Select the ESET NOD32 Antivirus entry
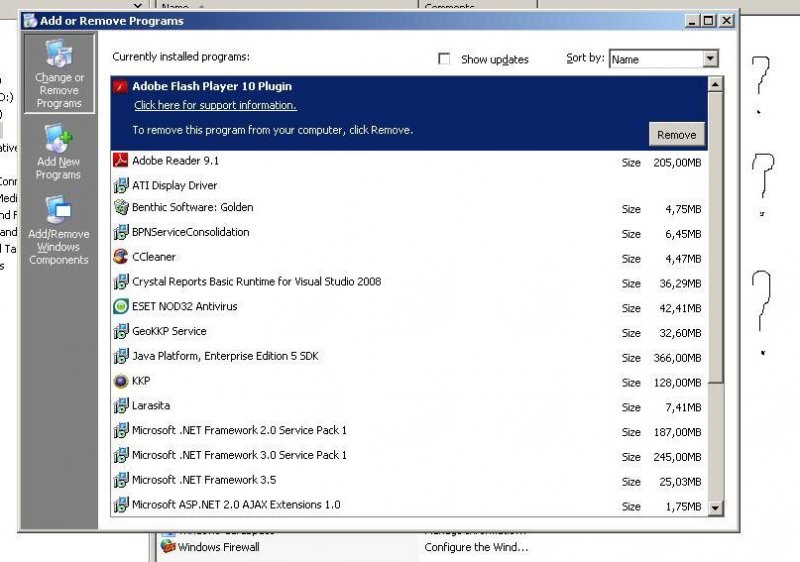This screenshot has width=800, height=562. coord(409,307)
